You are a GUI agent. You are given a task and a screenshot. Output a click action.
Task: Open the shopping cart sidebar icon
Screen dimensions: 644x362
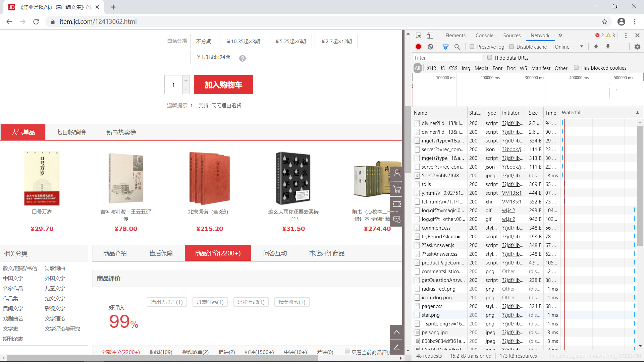[x=397, y=189]
